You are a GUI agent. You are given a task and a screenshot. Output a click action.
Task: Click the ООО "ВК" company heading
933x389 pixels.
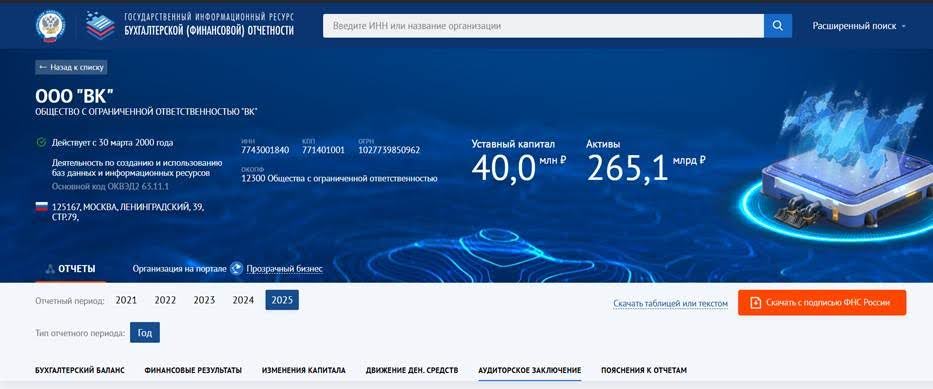tap(74, 96)
